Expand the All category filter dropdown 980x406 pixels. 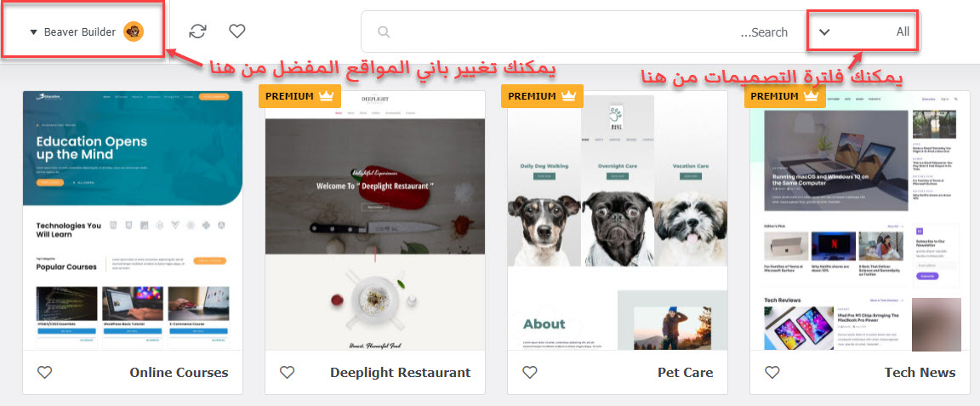pyautogui.click(x=863, y=31)
